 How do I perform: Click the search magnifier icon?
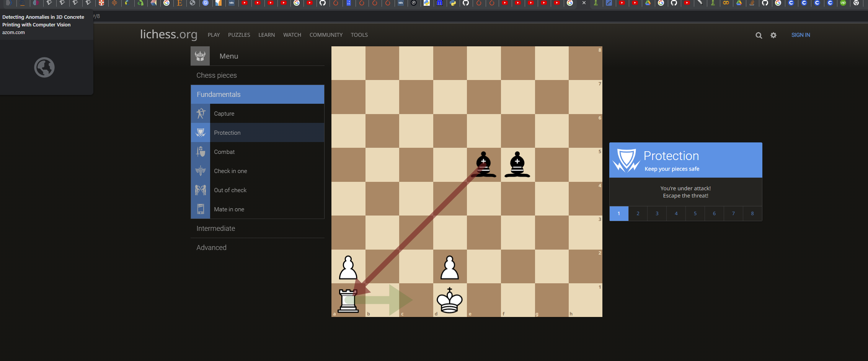(x=759, y=35)
